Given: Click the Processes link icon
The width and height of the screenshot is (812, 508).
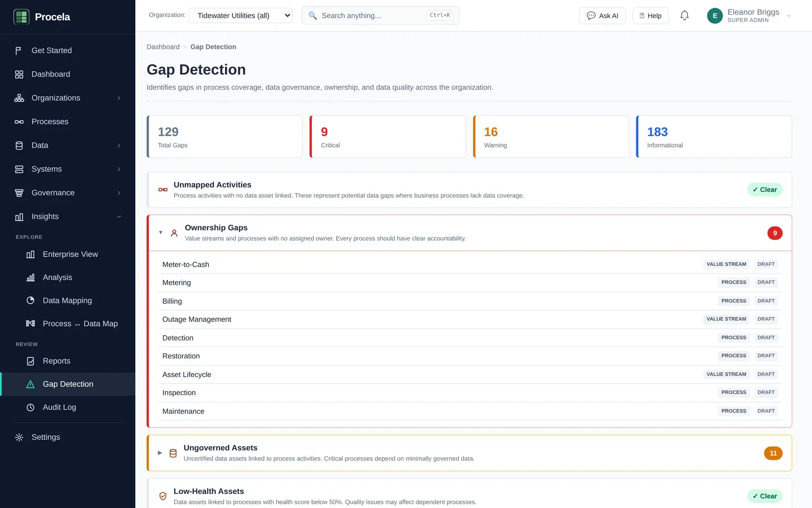Looking at the screenshot, I should tap(19, 122).
